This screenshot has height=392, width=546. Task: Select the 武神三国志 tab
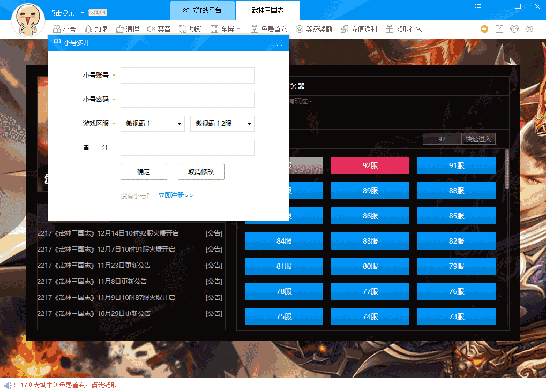(x=267, y=11)
